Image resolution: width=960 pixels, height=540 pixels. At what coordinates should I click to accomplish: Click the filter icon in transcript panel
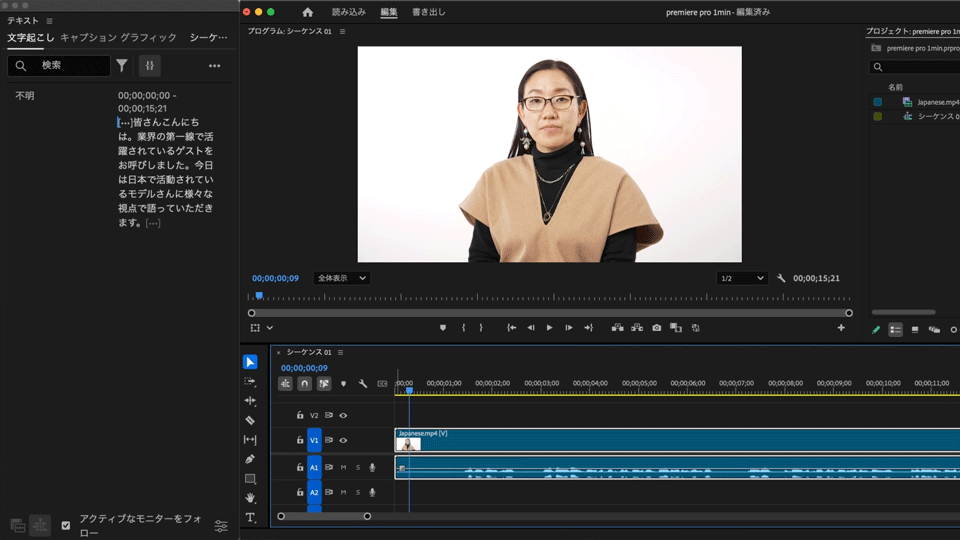(122, 66)
